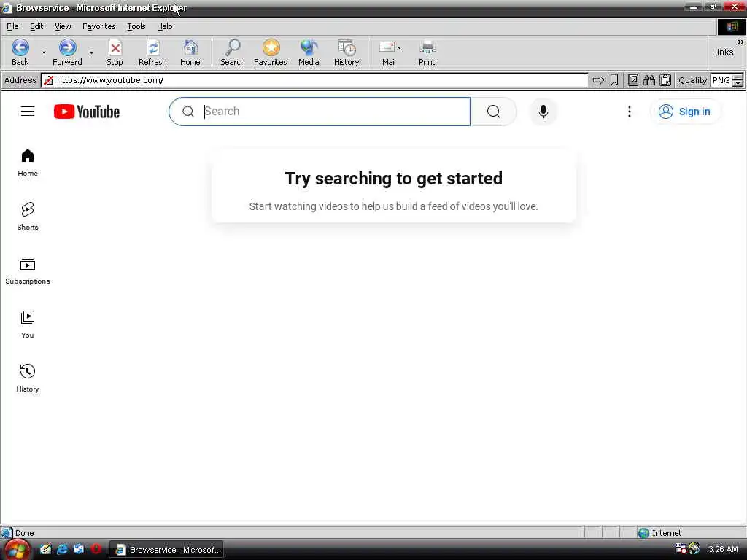Click the bookmark ribbon icon by address bar
This screenshot has height=560, width=747.
click(x=614, y=80)
